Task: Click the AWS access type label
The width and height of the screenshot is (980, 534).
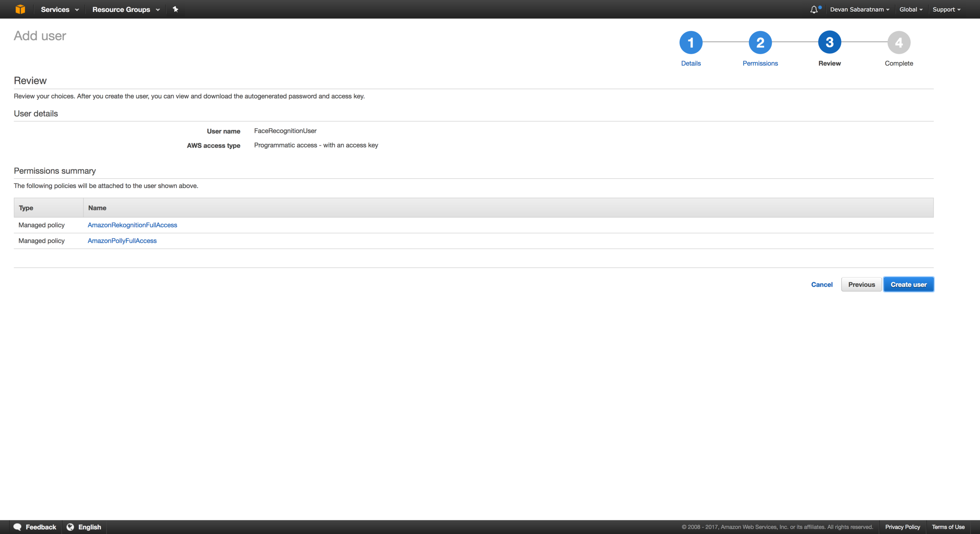Action: point(214,146)
